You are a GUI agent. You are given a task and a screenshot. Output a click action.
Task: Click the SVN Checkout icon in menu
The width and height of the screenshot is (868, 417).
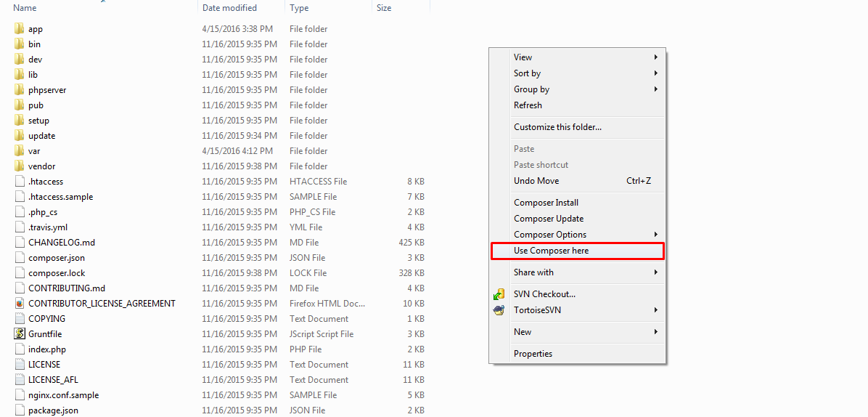[x=499, y=294]
